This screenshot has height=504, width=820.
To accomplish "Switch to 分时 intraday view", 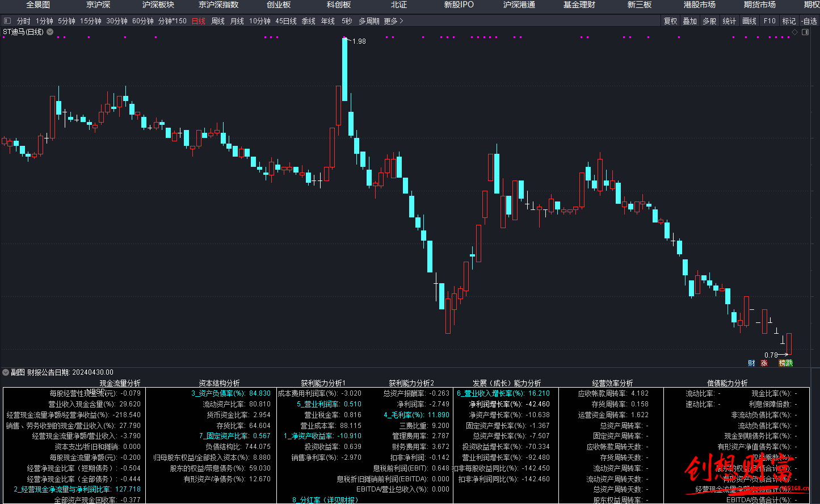I will 24,21.
